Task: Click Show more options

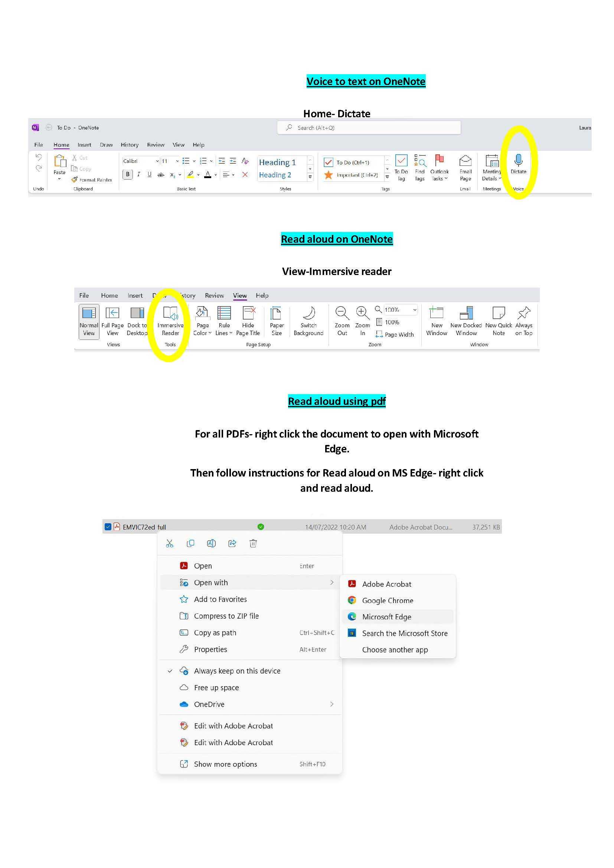Action: click(249, 764)
